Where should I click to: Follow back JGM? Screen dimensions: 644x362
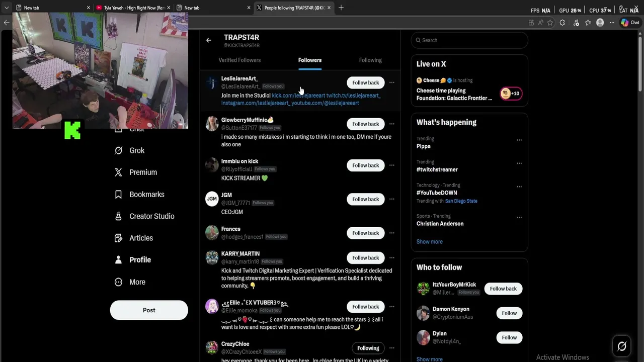point(366,199)
